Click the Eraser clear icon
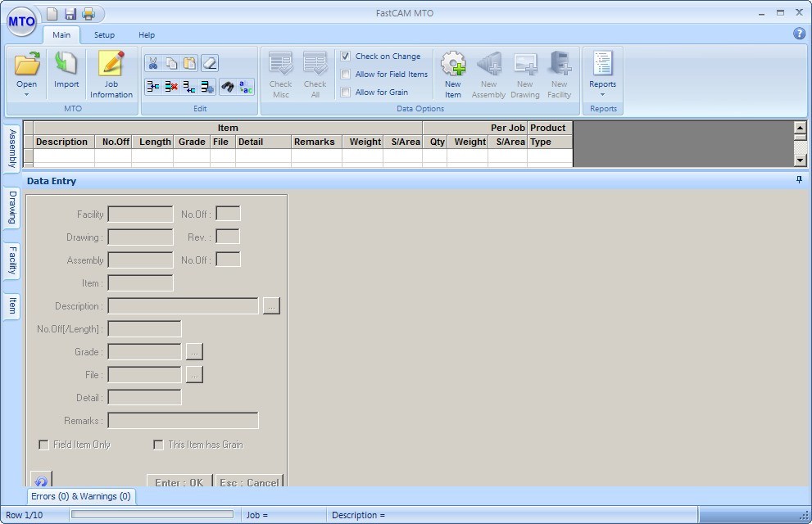 [x=209, y=63]
